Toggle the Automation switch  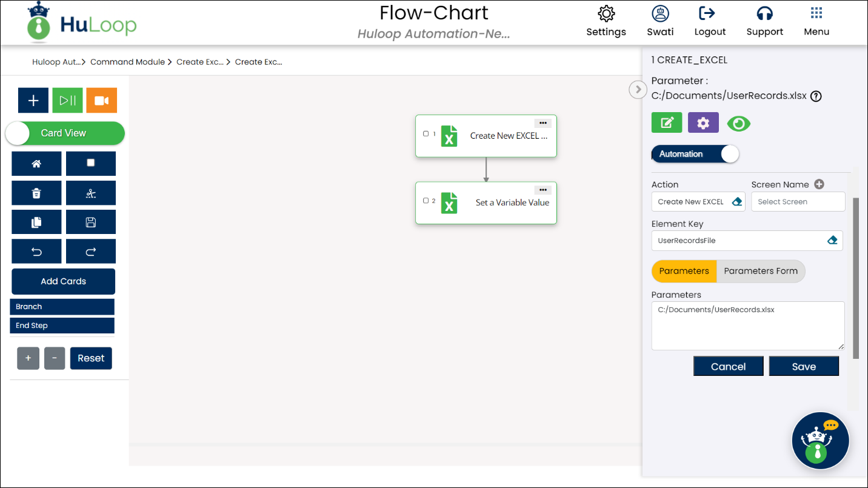click(695, 154)
